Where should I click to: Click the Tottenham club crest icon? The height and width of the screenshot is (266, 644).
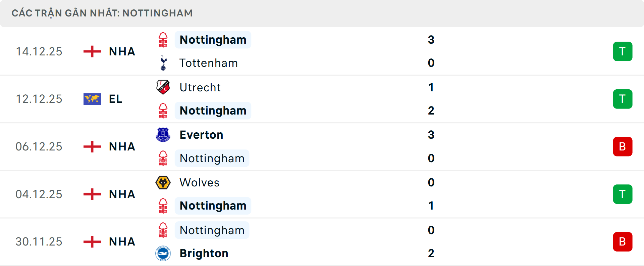point(163,63)
